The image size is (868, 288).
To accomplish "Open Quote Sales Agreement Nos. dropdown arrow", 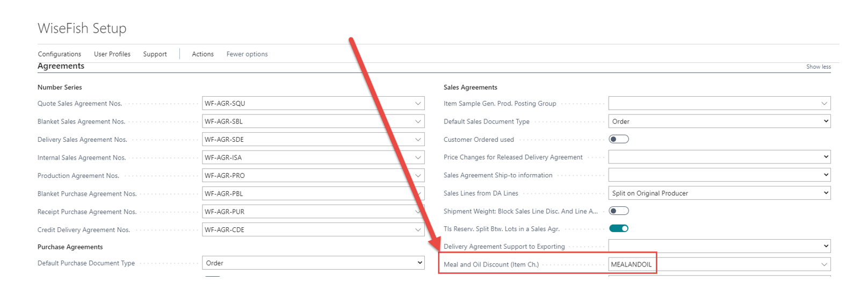I will [418, 104].
